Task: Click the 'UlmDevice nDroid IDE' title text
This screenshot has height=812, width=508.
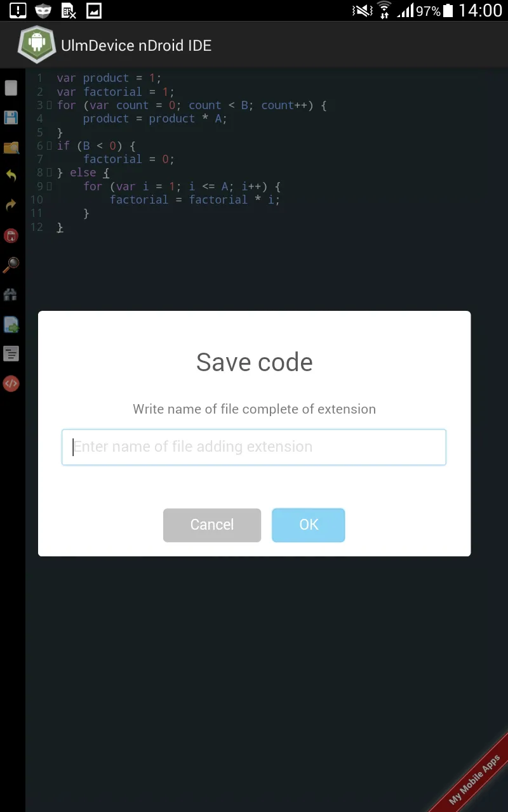Action: pos(136,45)
